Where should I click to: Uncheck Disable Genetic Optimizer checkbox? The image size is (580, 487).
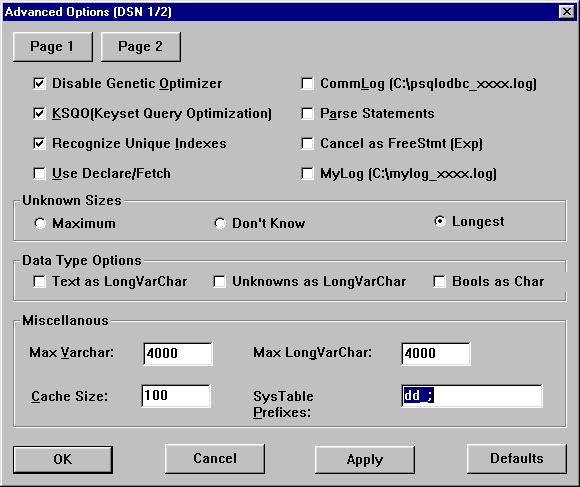(x=39, y=84)
